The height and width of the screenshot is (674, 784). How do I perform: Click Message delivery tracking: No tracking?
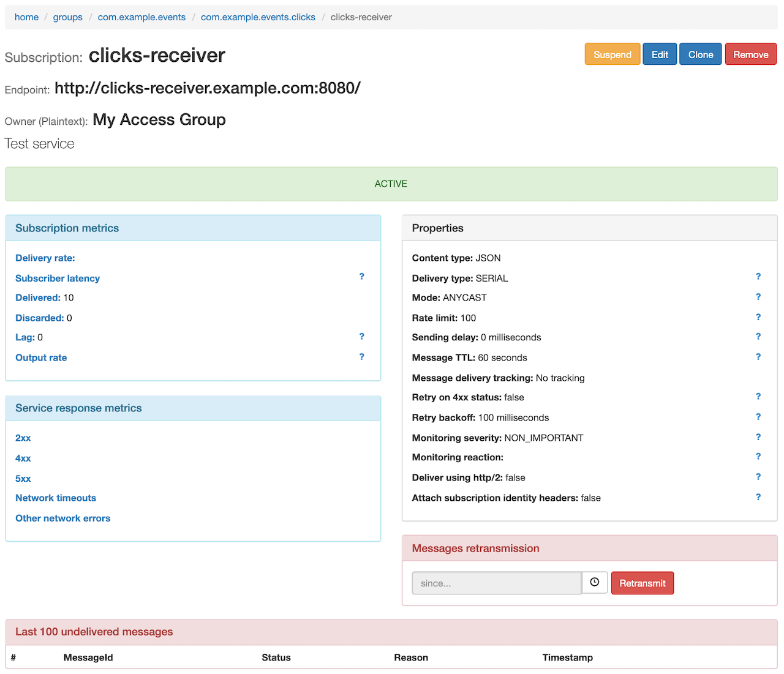pos(498,378)
